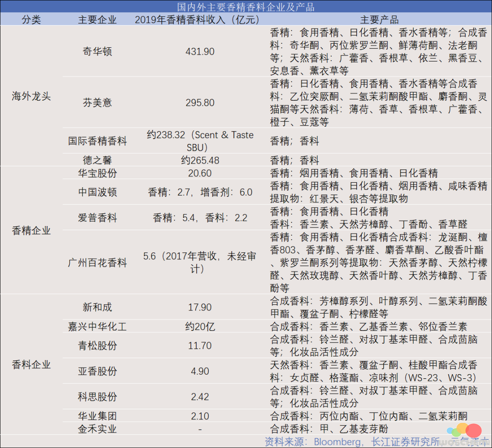Select the 广州百花香料 main products description
Screen dimensions: 492x448
[379, 263]
